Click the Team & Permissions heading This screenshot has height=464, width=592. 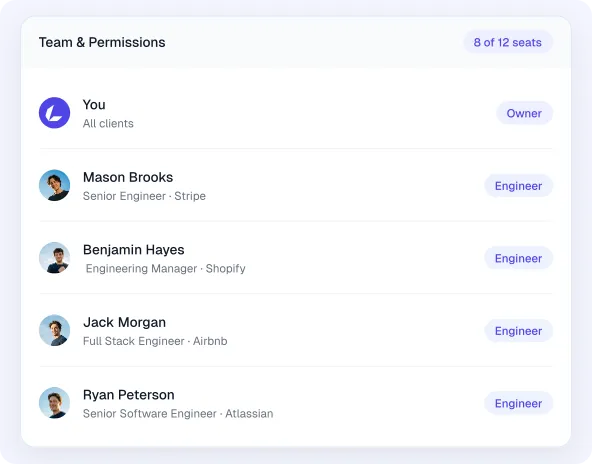point(102,42)
